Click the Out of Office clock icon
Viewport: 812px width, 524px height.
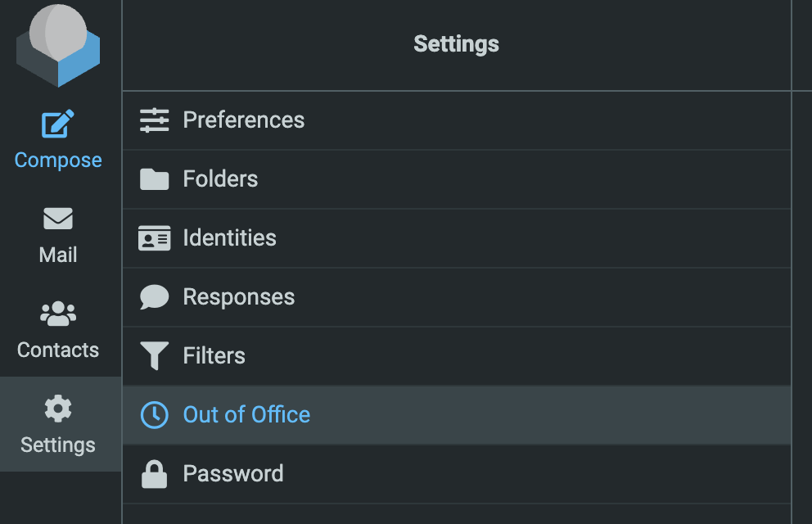154,415
